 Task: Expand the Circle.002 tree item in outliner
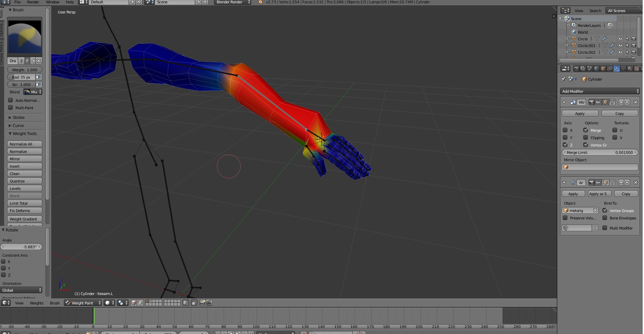(x=567, y=52)
